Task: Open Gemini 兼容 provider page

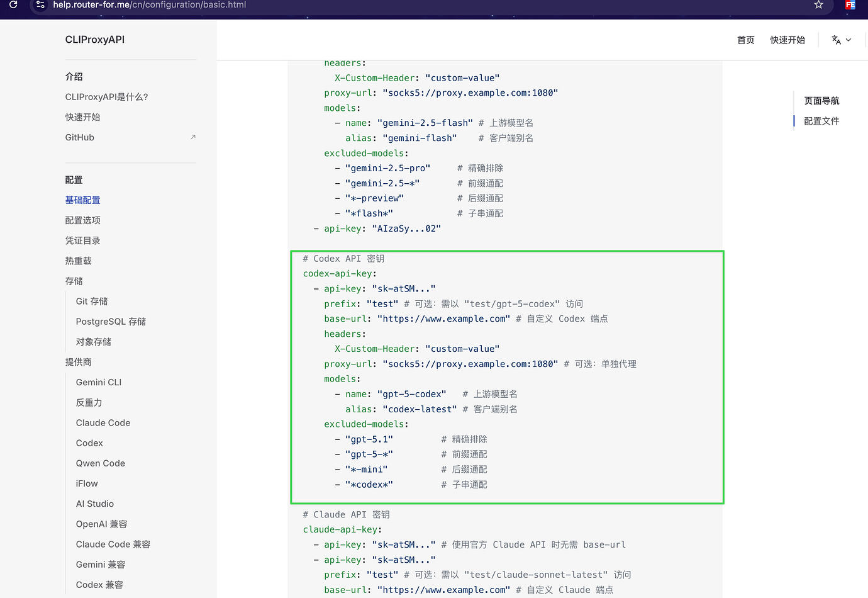Action: coord(101,565)
